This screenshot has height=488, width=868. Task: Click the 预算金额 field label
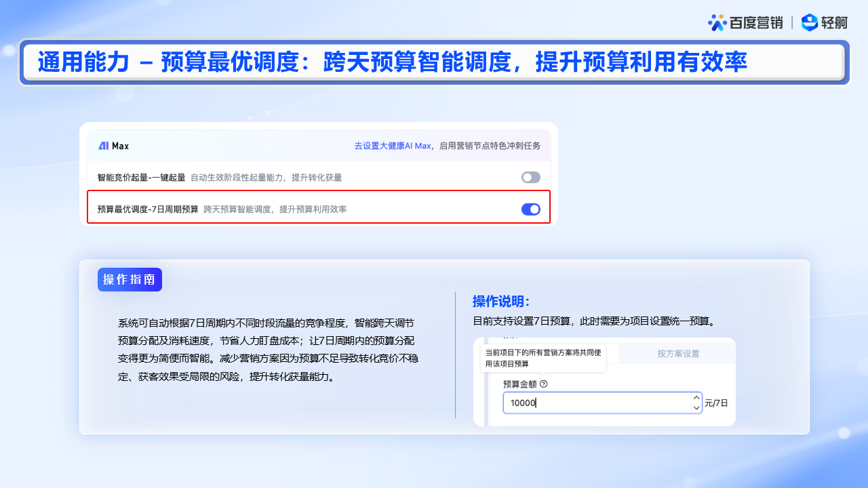click(520, 384)
